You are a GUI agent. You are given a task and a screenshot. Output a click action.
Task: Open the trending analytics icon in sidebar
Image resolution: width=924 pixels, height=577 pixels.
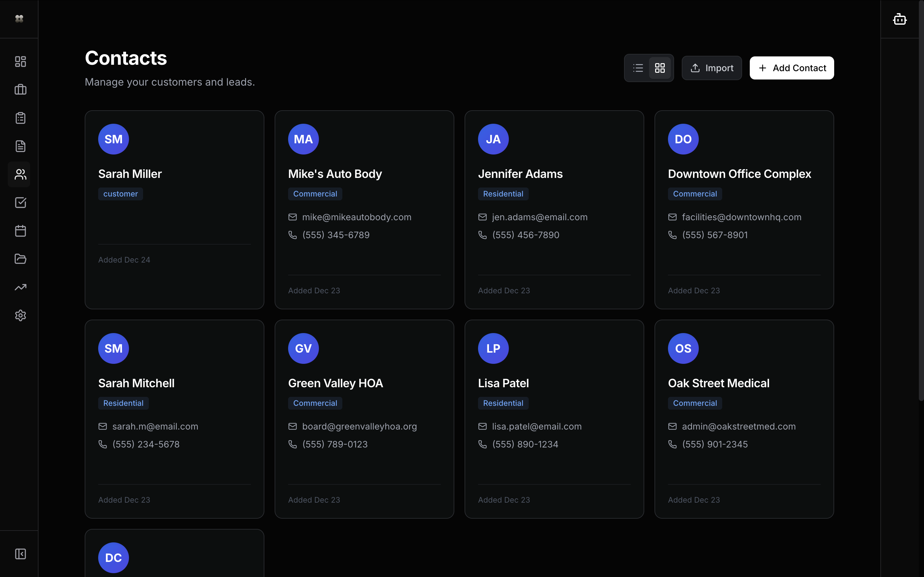20,287
